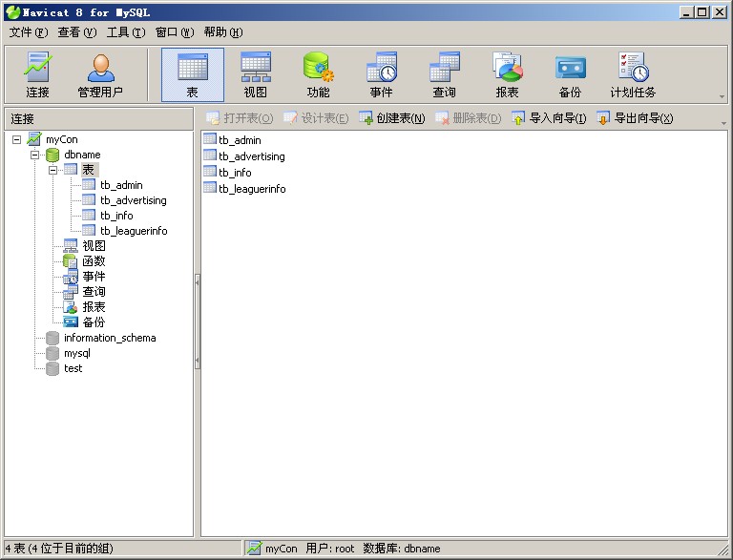
Task: Click the splitter collapse handle between panes
Action: point(198,321)
